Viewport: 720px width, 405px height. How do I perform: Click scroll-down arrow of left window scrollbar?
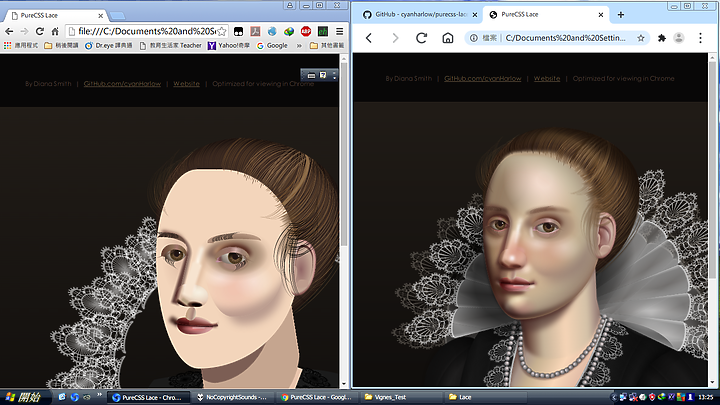tap(344, 384)
